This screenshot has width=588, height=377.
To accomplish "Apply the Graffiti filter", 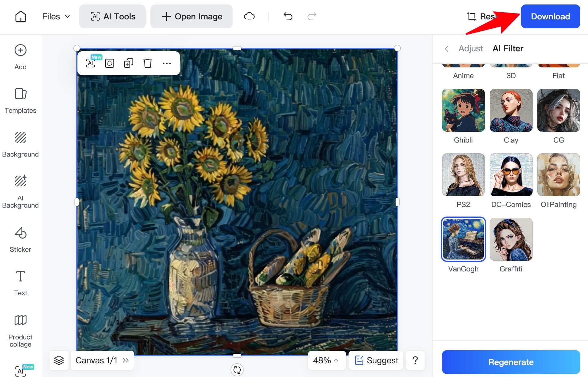I will tap(511, 239).
